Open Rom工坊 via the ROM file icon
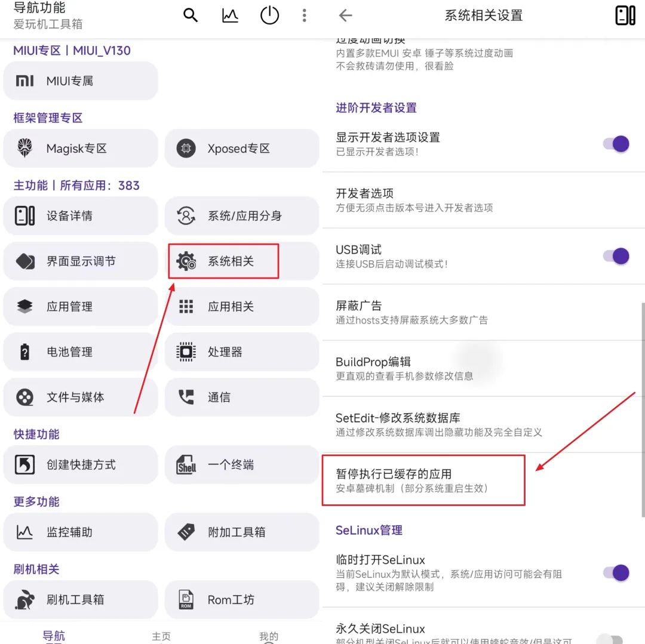 pos(186,599)
